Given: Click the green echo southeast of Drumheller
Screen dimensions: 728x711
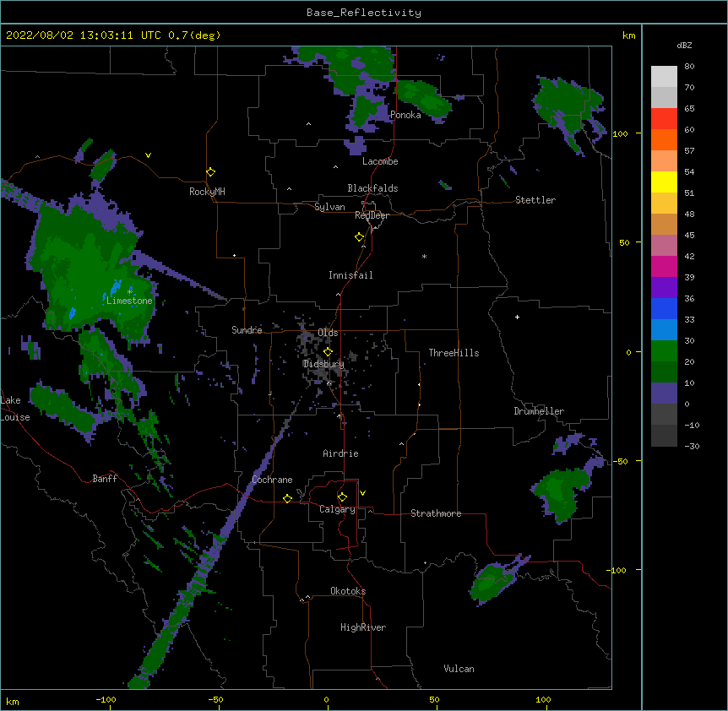Looking at the screenshot, I should pyautogui.click(x=562, y=496).
